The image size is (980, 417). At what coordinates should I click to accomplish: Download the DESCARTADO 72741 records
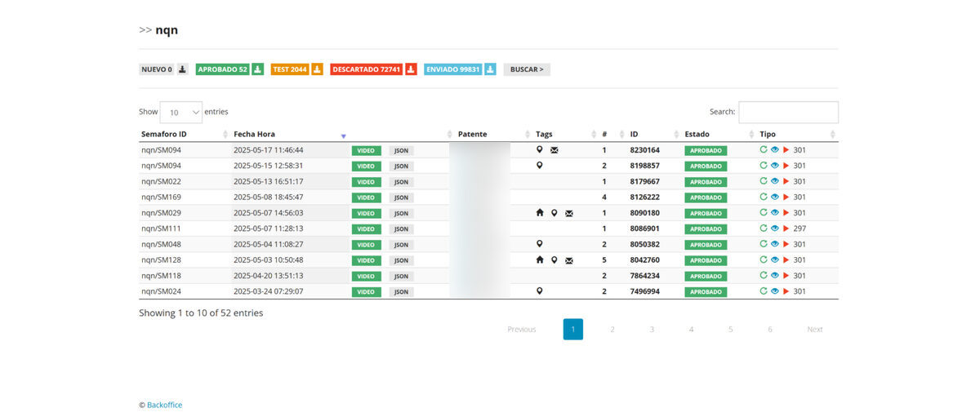tap(411, 69)
